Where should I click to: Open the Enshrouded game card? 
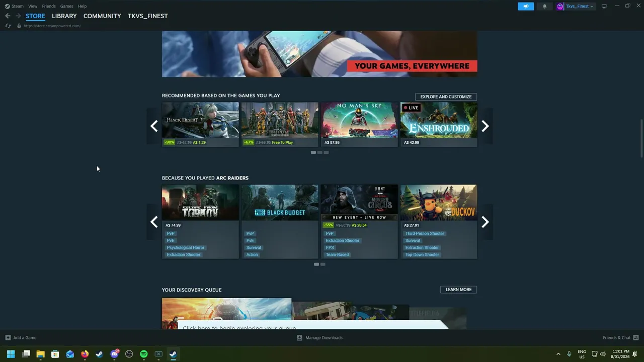pos(439,124)
